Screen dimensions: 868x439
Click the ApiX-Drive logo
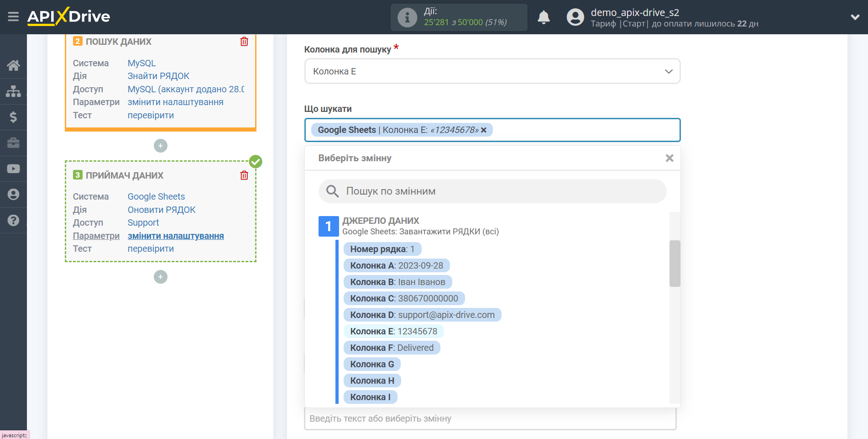coord(68,16)
